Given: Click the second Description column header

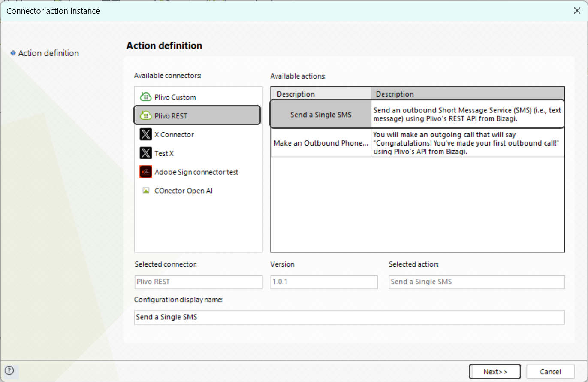Looking at the screenshot, I should 467,94.
